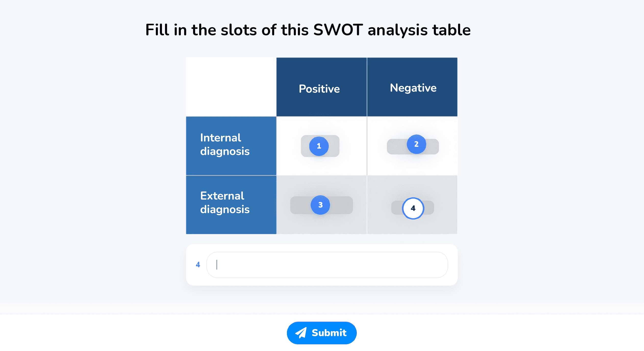Click the paper plane icon on Submit

pos(301,333)
